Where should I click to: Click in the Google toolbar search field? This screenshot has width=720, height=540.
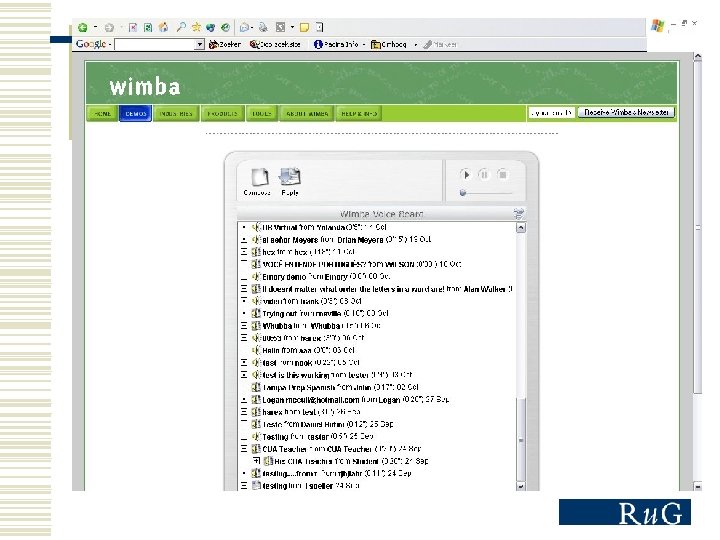click(x=155, y=45)
